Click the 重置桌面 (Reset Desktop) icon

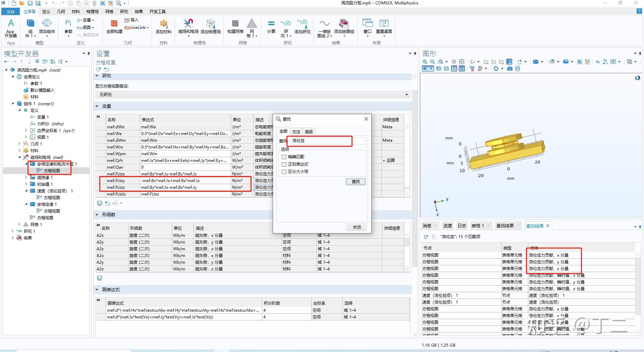[x=384, y=24]
